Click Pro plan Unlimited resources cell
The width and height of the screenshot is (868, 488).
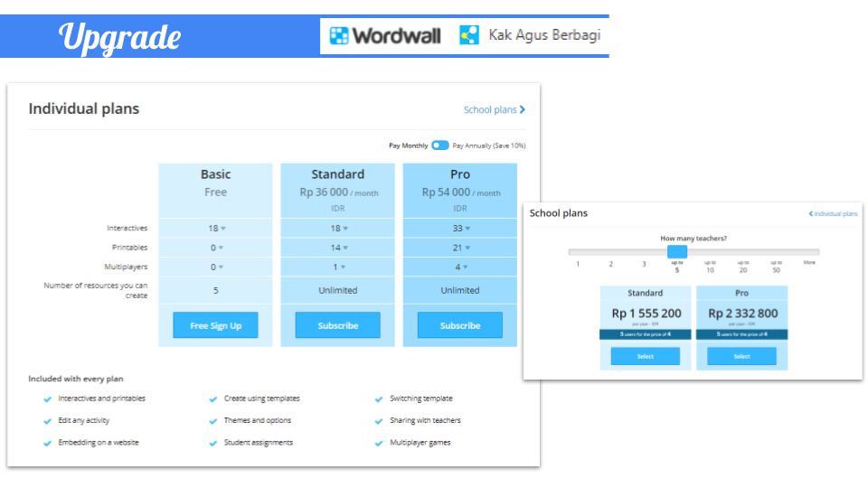460,290
